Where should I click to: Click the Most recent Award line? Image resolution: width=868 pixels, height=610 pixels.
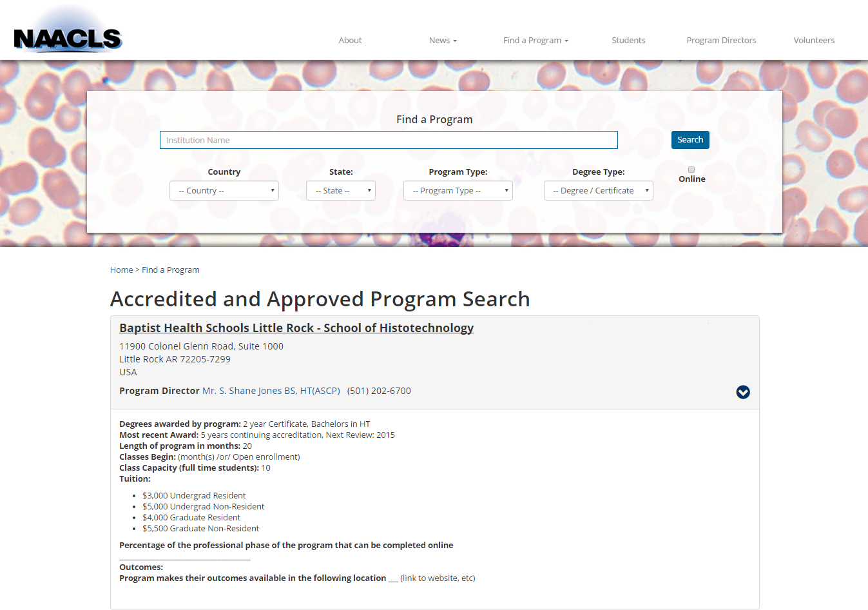point(257,435)
